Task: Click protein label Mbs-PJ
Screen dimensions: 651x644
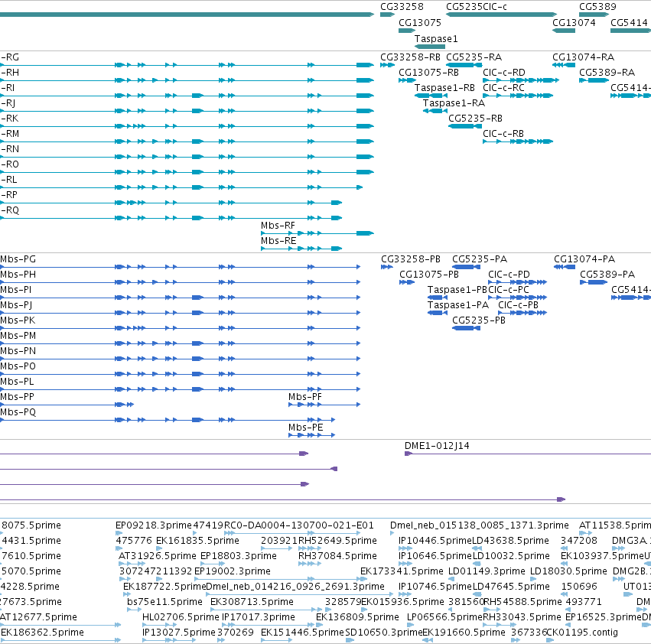Action: [x=16, y=305]
